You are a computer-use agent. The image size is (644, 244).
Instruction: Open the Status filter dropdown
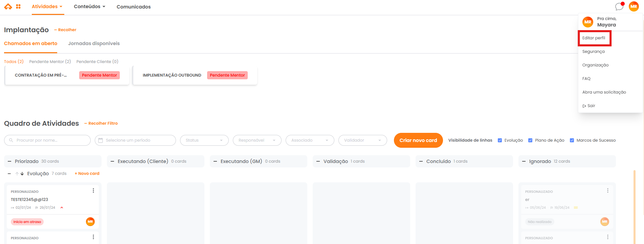pos(204,140)
